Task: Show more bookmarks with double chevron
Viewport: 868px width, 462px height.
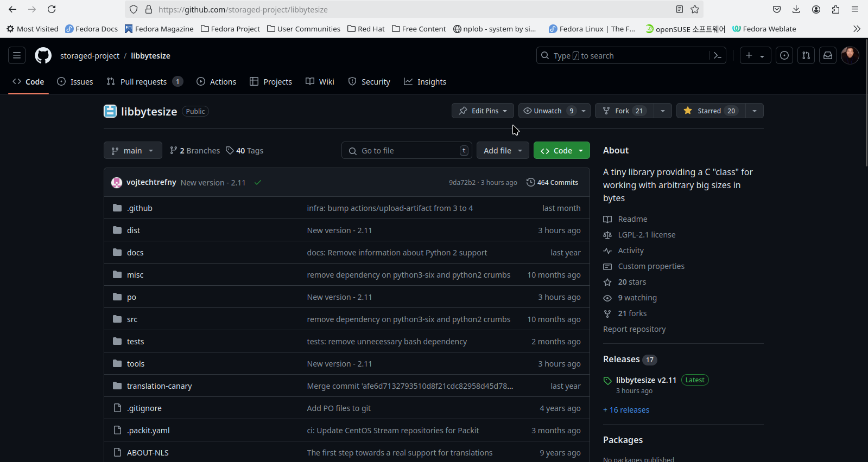Action: click(x=857, y=29)
